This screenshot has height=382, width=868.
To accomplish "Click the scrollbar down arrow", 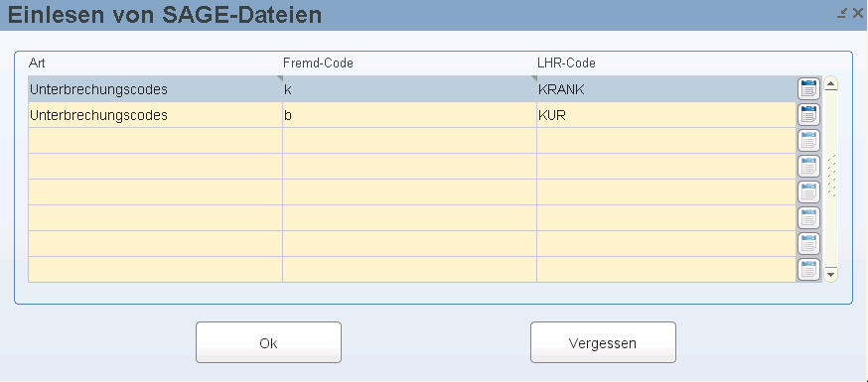I will click(x=831, y=274).
